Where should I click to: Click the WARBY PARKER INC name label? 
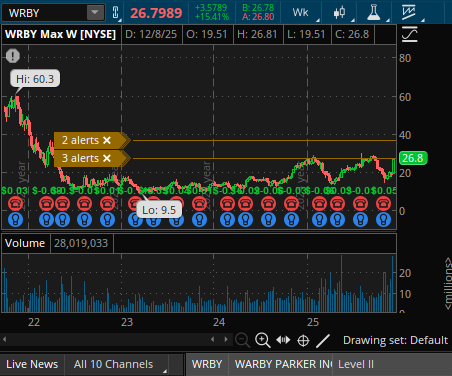coord(283,364)
